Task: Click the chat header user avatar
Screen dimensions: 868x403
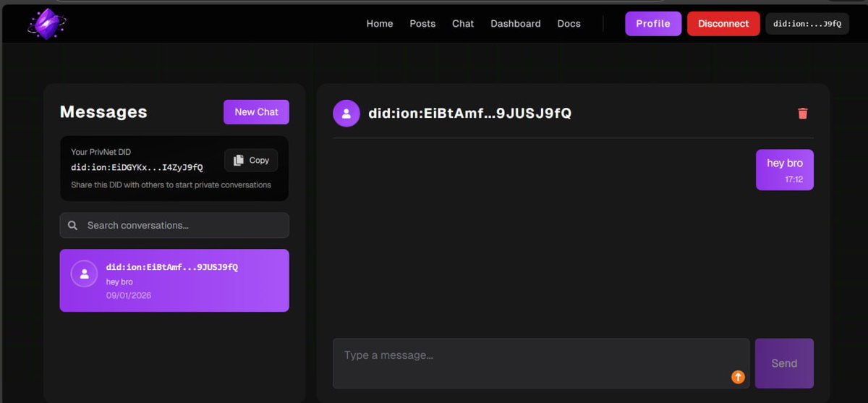Action: tap(346, 113)
